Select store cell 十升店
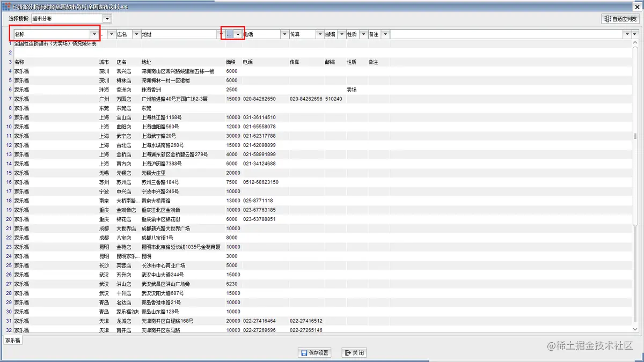Viewport: 644px width, 362px height. click(124, 293)
